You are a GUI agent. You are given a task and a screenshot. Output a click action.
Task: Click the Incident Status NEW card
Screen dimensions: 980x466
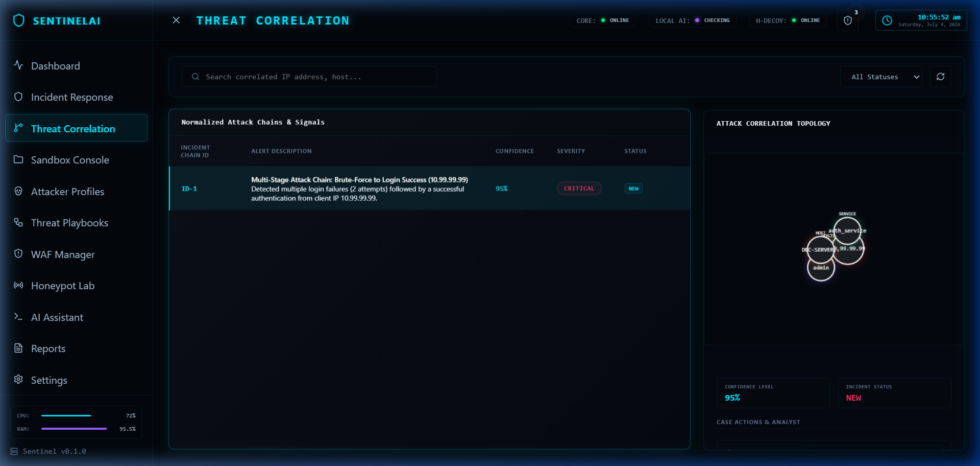894,393
